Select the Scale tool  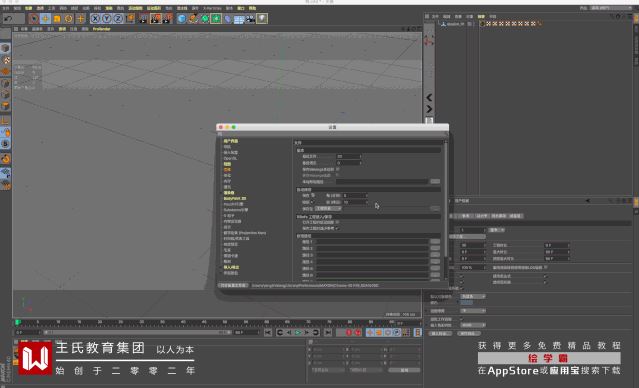click(x=57, y=19)
